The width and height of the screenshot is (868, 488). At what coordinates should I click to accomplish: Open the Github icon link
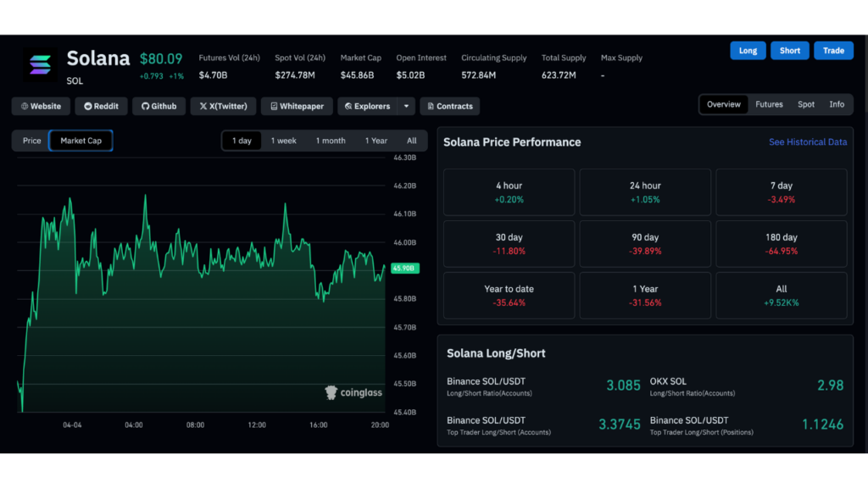click(x=146, y=106)
